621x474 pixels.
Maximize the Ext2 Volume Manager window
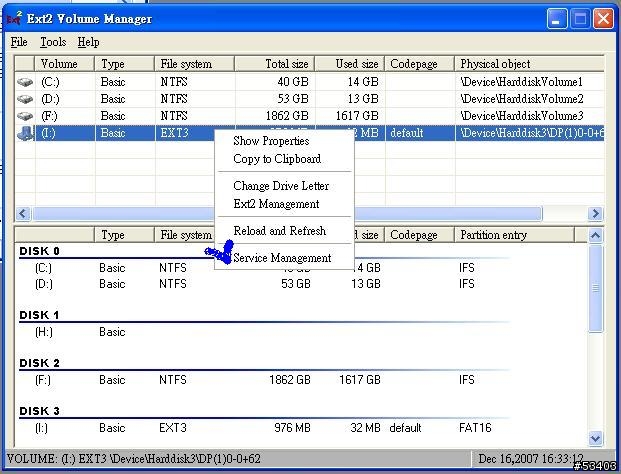point(580,19)
